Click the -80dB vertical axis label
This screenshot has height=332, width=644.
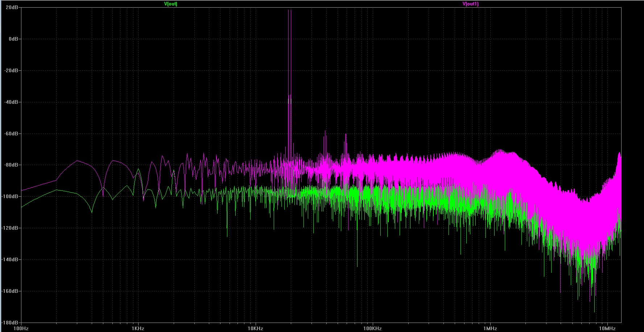(x=11, y=165)
